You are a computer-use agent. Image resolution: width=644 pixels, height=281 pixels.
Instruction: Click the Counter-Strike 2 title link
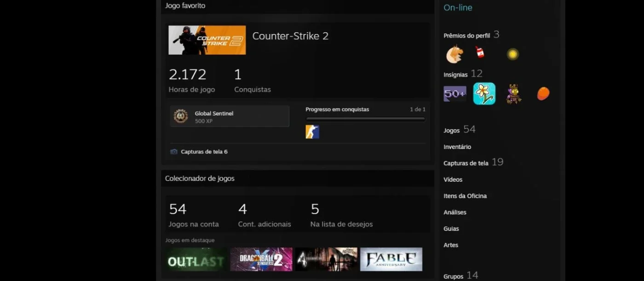[290, 36]
